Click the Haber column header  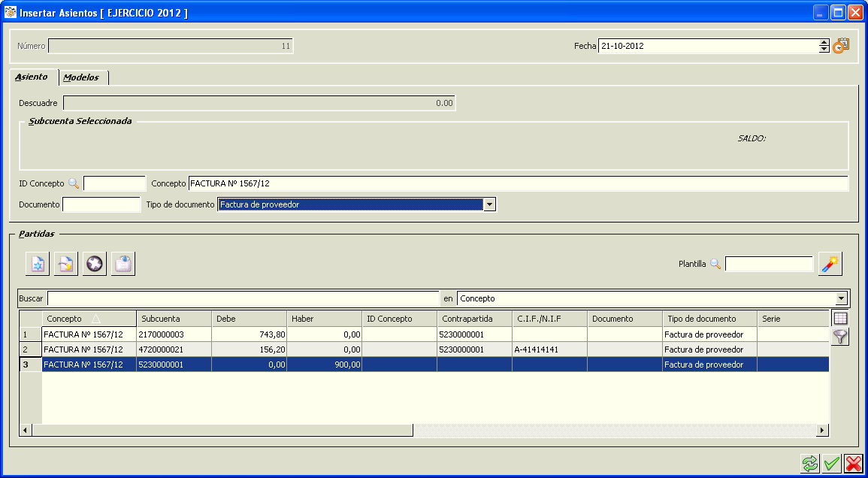pos(325,319)
